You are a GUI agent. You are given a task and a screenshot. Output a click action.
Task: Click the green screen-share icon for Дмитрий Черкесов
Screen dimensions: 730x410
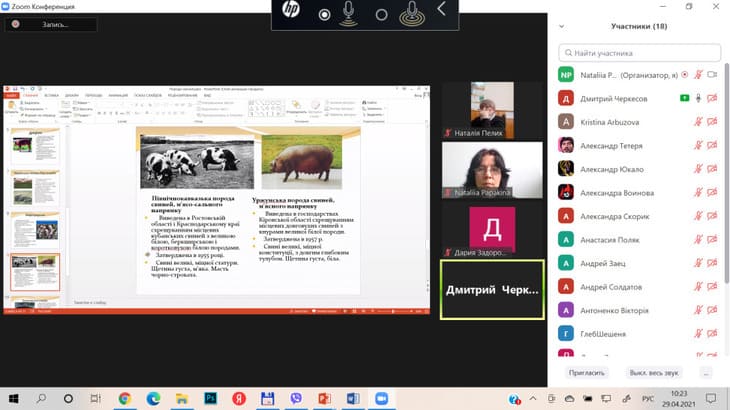(683, 98)
